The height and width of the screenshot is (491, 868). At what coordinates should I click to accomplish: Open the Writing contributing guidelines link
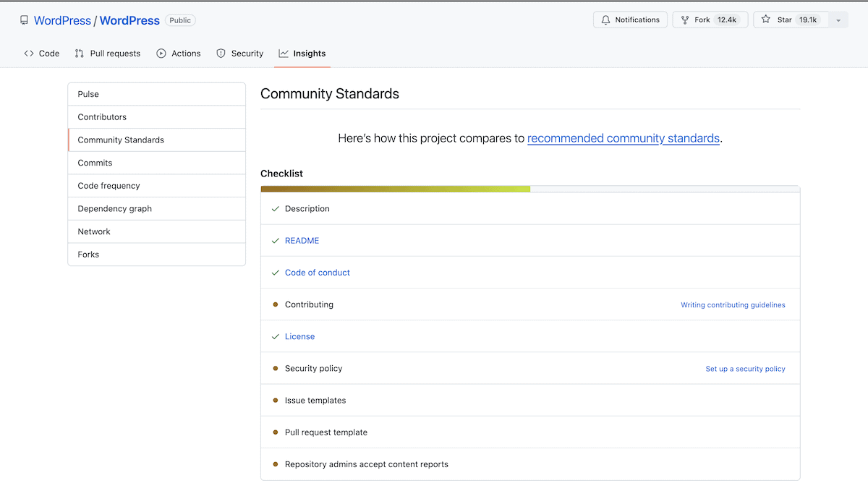[733, 304]
